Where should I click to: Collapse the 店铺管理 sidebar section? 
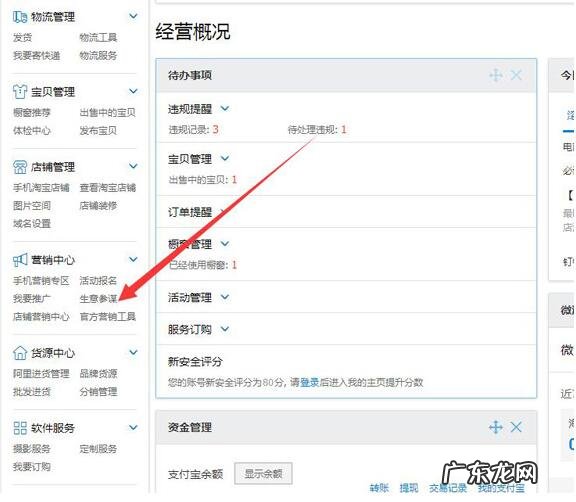133,166
